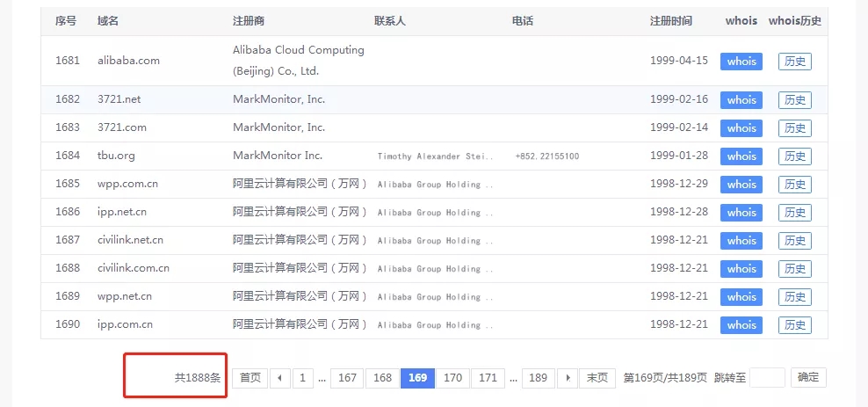Open 历史 for wpp.com.cn
Screen dimensions: 868x407
[x=795, y=185]
